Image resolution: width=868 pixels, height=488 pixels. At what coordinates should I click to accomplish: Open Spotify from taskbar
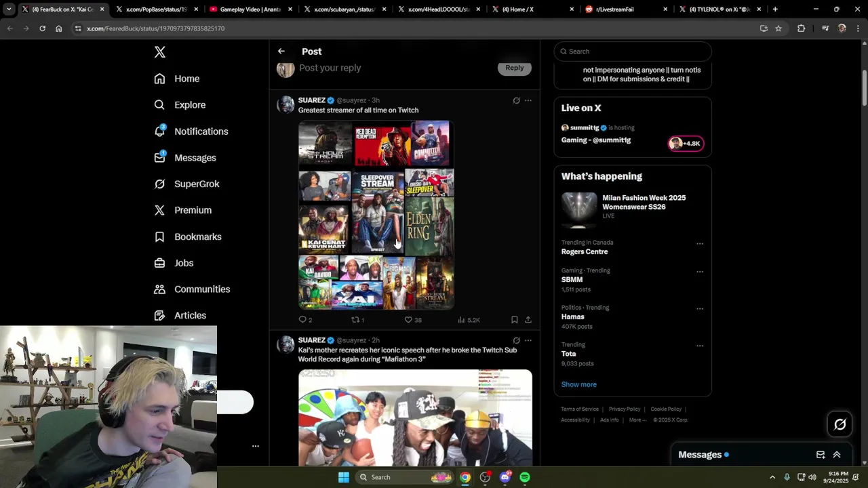click(525, 477)
